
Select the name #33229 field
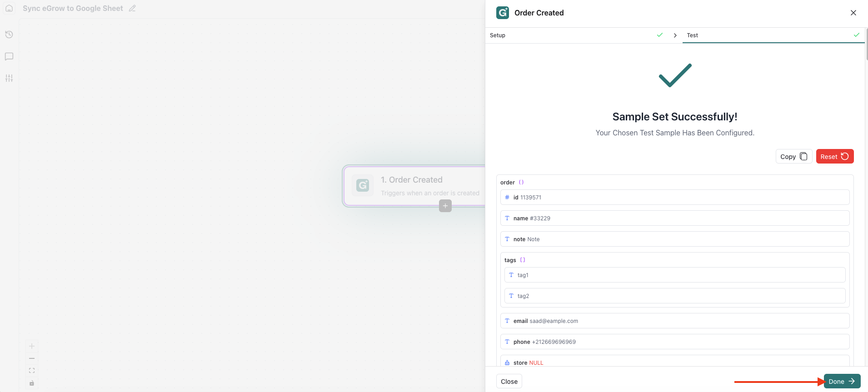point(675,218)
